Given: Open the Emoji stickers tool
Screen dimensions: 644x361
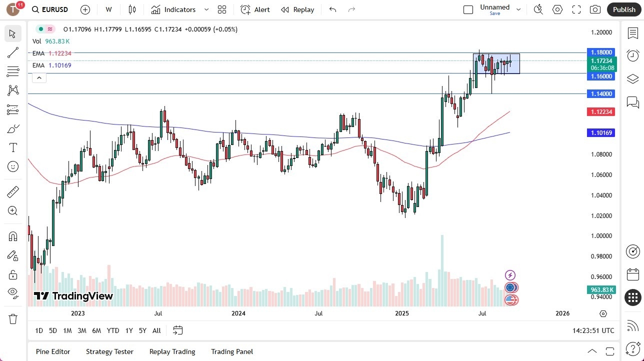Looking at the screenshot, I should tap(12, 166).
